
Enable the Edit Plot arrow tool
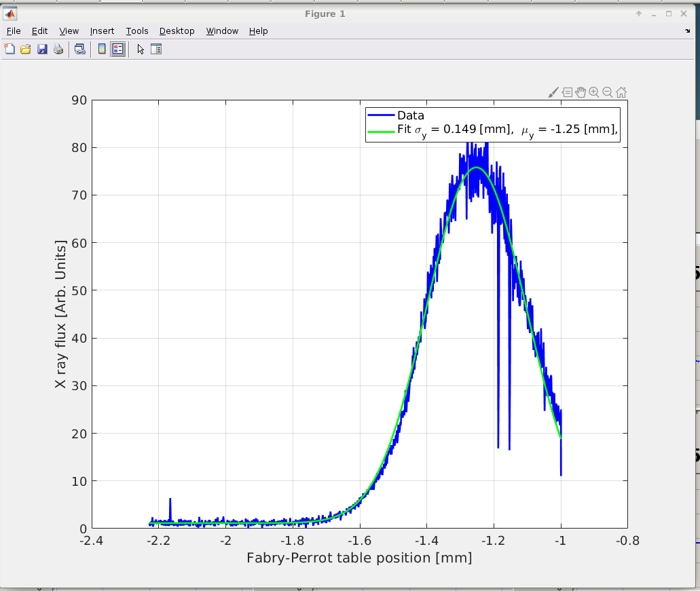click(141, 49)
